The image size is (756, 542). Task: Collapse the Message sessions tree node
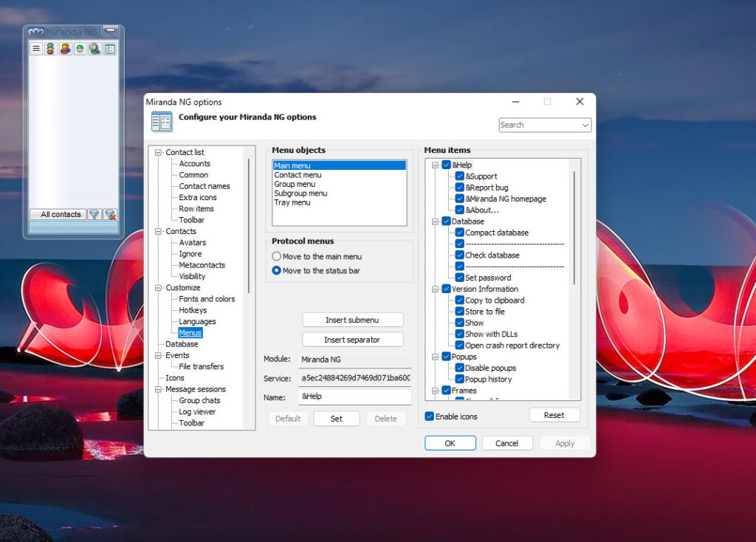click(x=158, y=389)
